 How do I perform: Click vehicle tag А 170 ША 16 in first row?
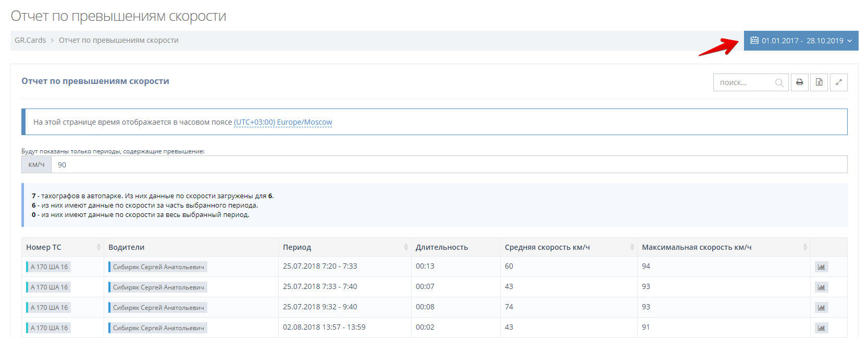[49, 267]
